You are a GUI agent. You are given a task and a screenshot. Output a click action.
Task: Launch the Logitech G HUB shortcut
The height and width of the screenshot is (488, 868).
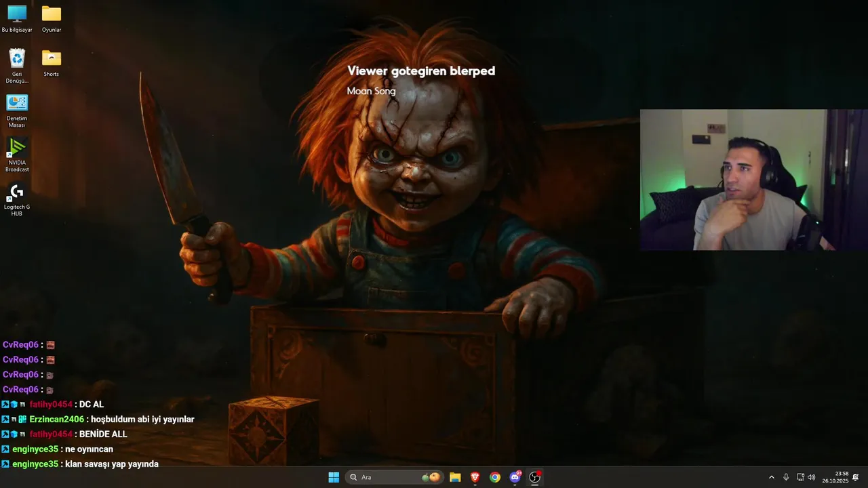coord(17,199)
